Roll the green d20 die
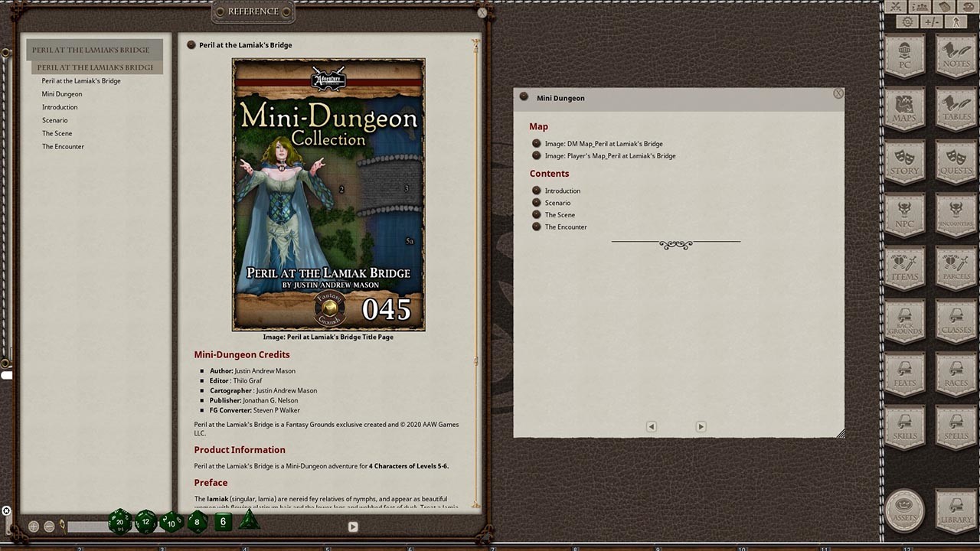 point(119,521)
